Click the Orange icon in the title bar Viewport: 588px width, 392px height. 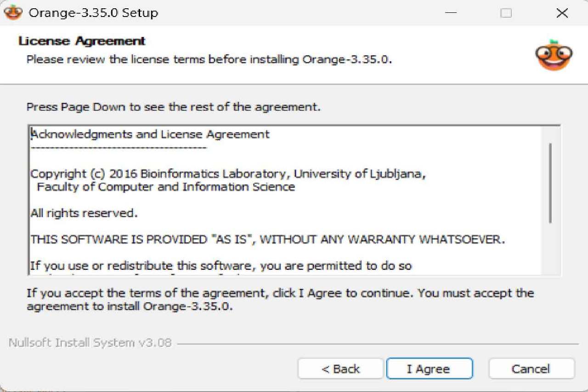tap(13, 12)
